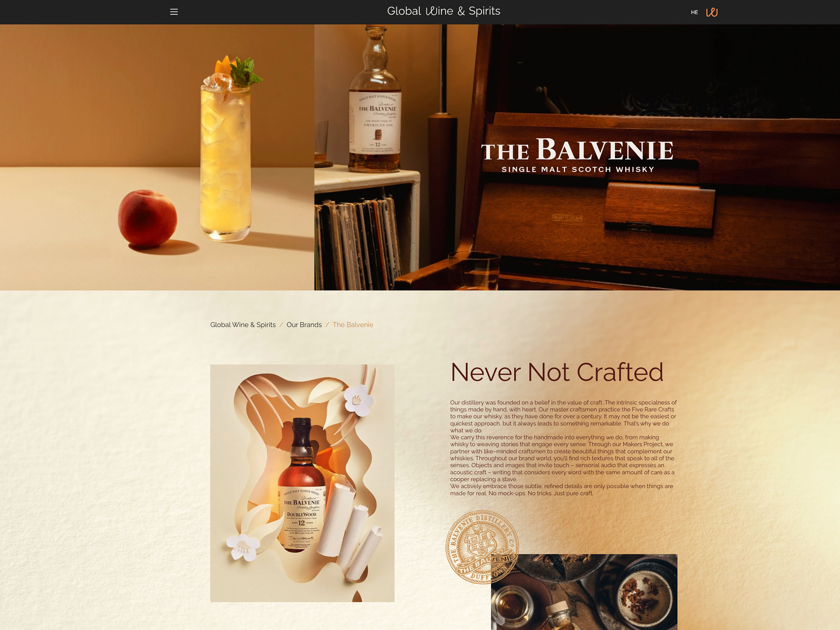Click the Never Not Crafted heading
The height and width of the screenshot is (630, 840).
tap(556, 372)
